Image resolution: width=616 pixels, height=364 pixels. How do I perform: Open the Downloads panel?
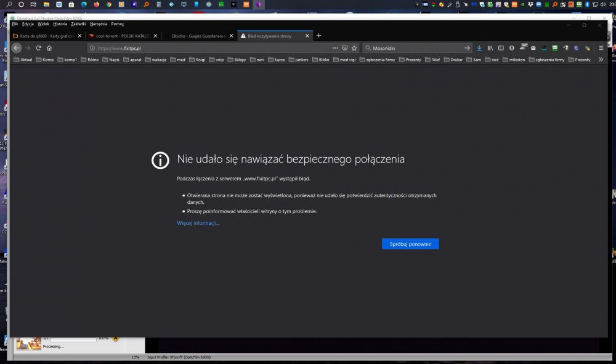pos(479,48)
